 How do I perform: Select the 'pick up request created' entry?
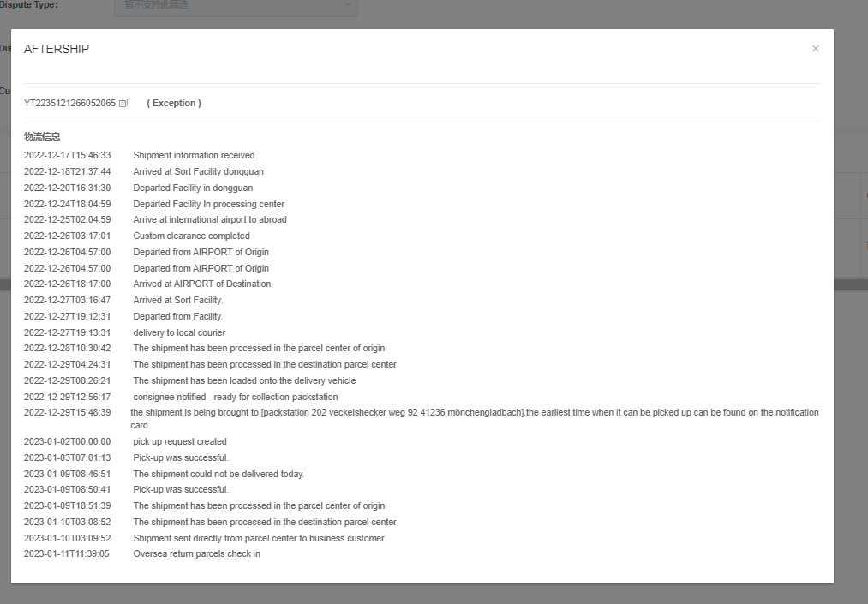tap(179, 441)
